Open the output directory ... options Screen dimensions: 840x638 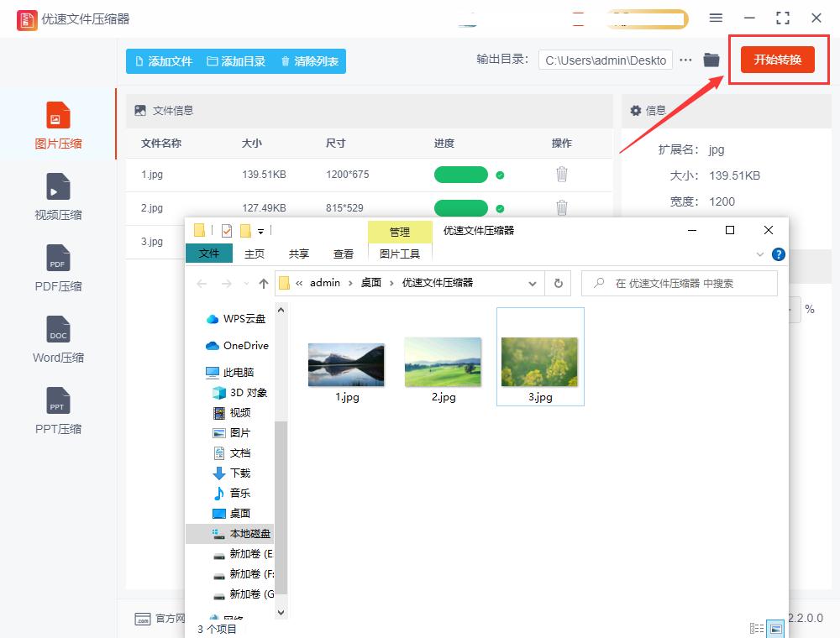click(686, 60)
